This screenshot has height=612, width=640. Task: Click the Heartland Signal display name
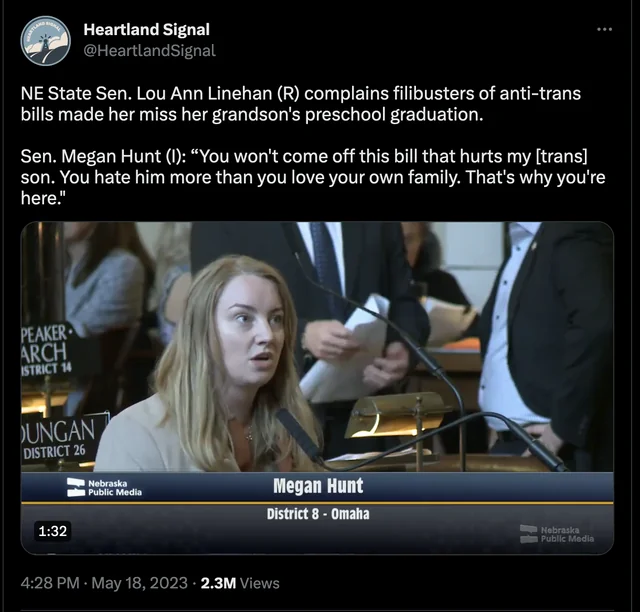coord(147,29)
